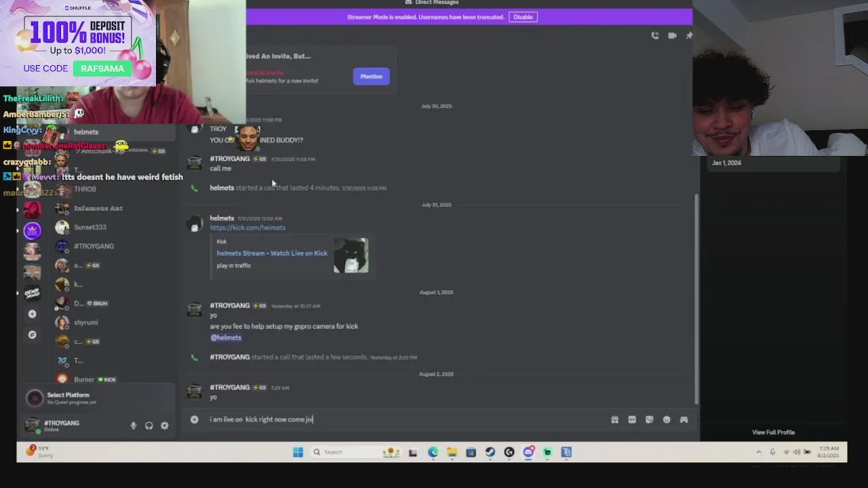Image resolution: width=868 pixels, height=488 pixels.
Task: Open #TROYGANG user panel avatar
Action: point(32,425)
